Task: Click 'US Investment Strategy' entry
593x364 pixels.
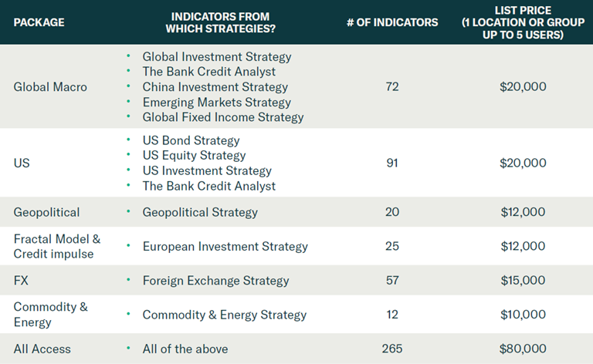Action: coord(207,170)
